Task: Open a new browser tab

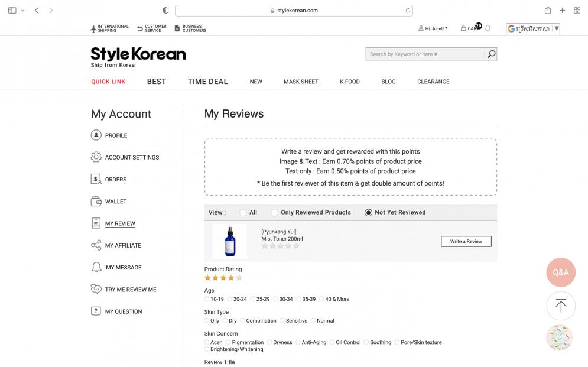Action: (562, 11)
